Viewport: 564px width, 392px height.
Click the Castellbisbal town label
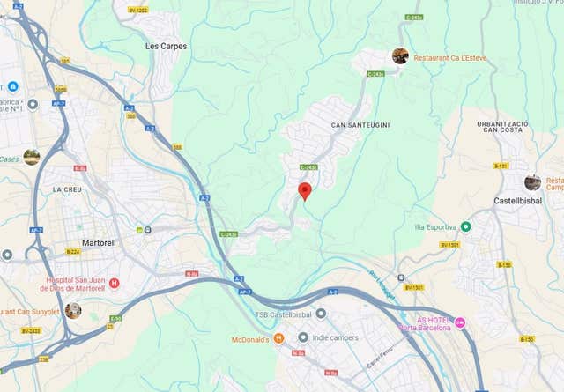pos(517,201)
